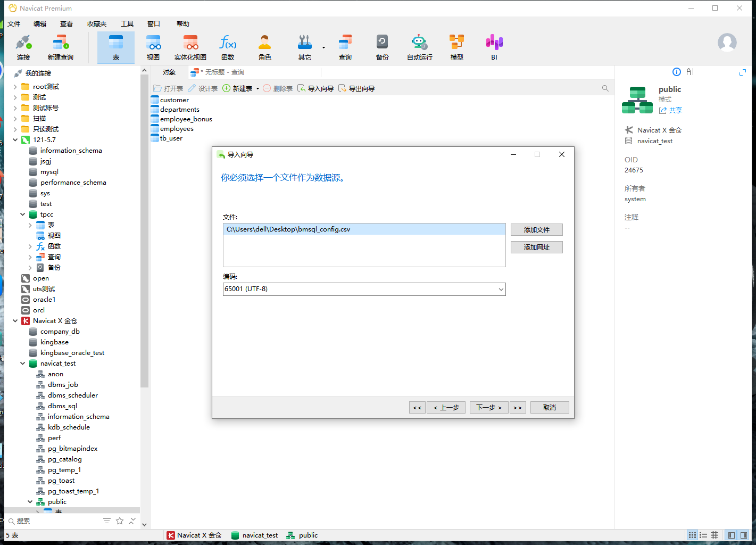Click the 其它 tools icon
This screenshot has width=756, height=545.
305,43
